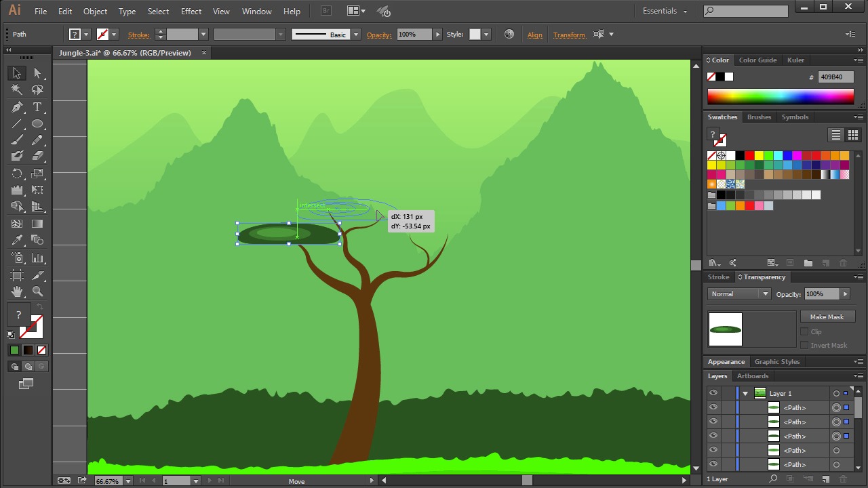Image resolution: width=868 pixels, height=488 pixels.
Task: Pick the Symbol Sprayer tool
Action: point(17,258)
